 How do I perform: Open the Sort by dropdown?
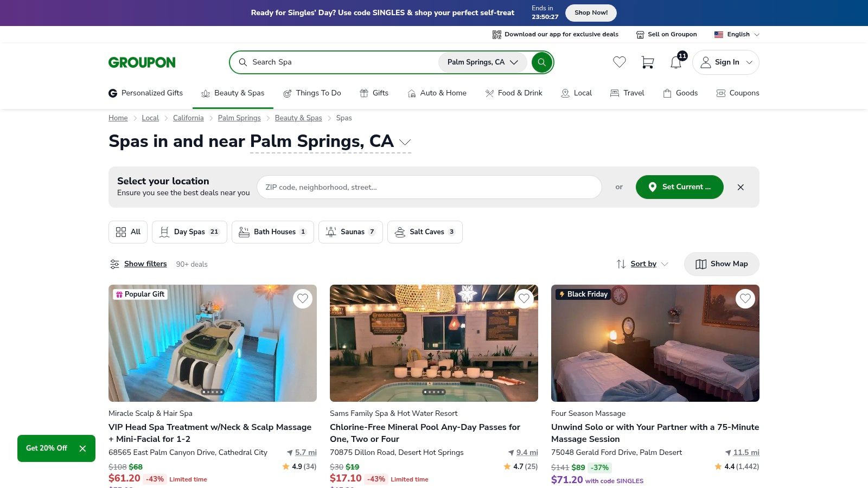[642, 264]
